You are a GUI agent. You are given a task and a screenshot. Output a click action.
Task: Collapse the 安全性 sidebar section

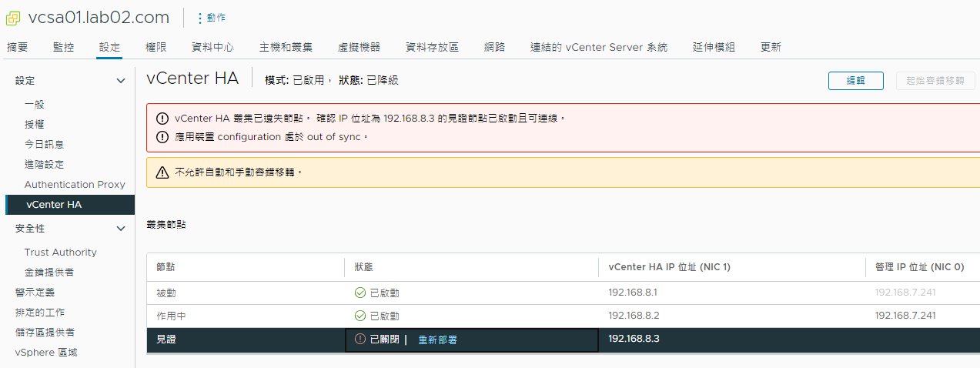click(120, 229)
